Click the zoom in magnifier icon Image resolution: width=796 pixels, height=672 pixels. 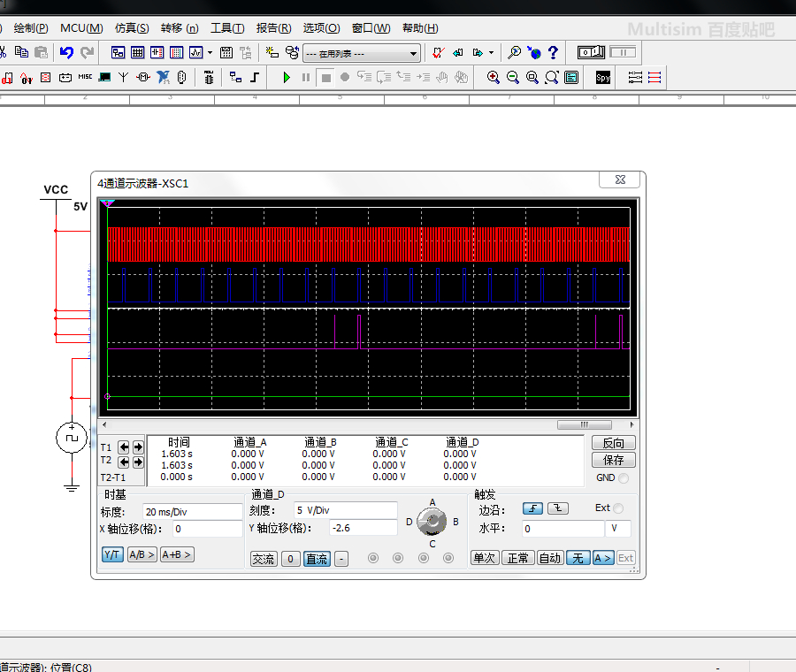(494, 78)
